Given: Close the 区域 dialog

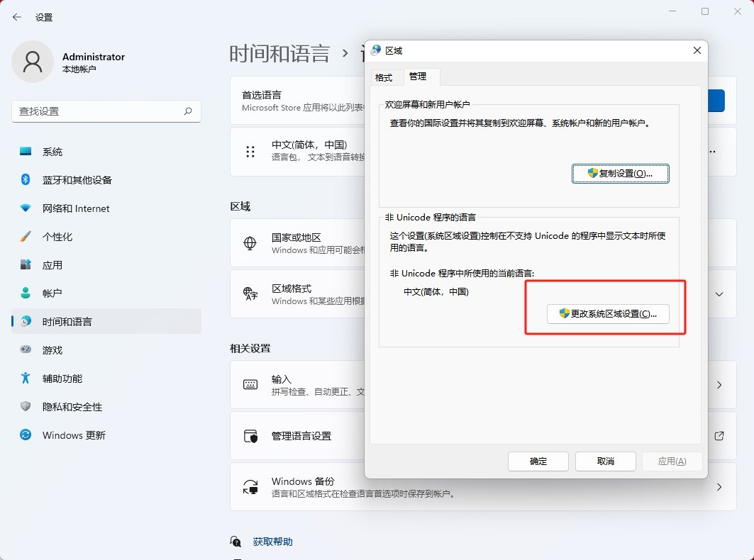Looking at the screenshot, I should click(x=697, y=50).
